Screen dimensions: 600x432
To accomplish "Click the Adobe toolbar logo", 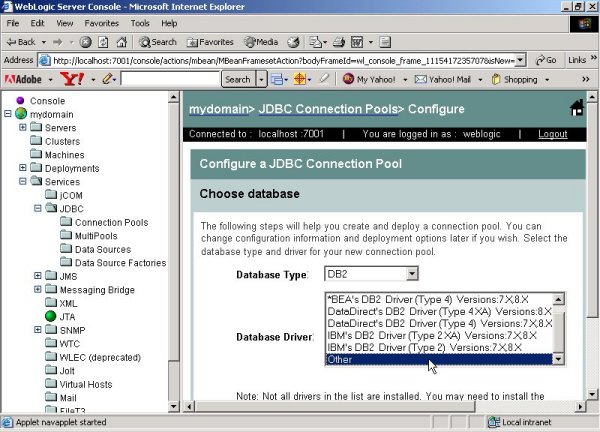I will (23, 79).
